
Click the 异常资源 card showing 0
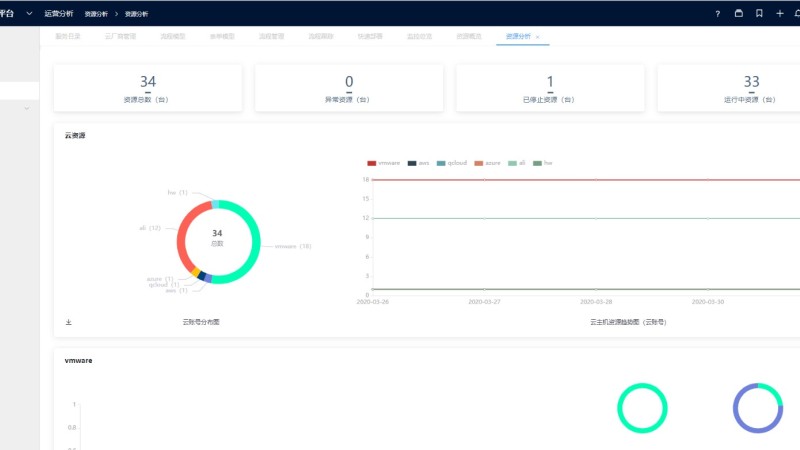click(x=349, y=88)
